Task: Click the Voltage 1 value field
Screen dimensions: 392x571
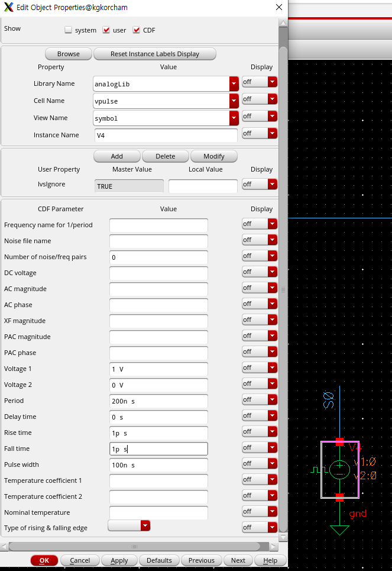Action: pyautogui.click(x=158, y=369)
